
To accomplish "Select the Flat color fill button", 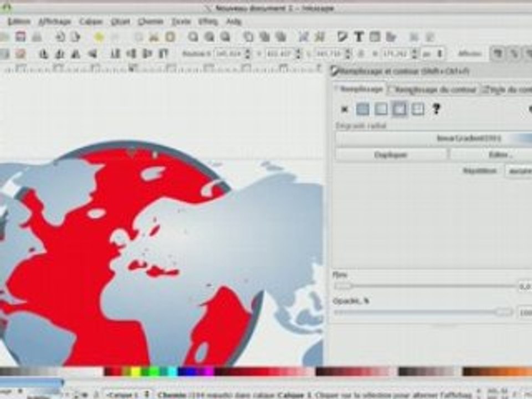I will point(362,109).
